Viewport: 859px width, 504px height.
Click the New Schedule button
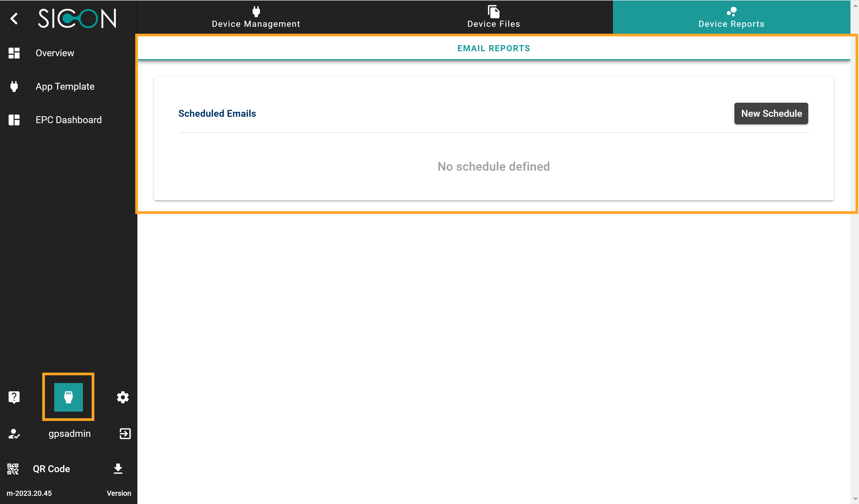[x=771, y=113]
